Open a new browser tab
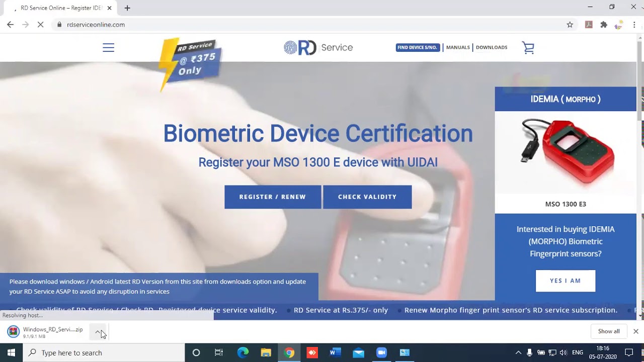Screen dimensions: 644x362 pyautogui.click(x=127, y=8)
